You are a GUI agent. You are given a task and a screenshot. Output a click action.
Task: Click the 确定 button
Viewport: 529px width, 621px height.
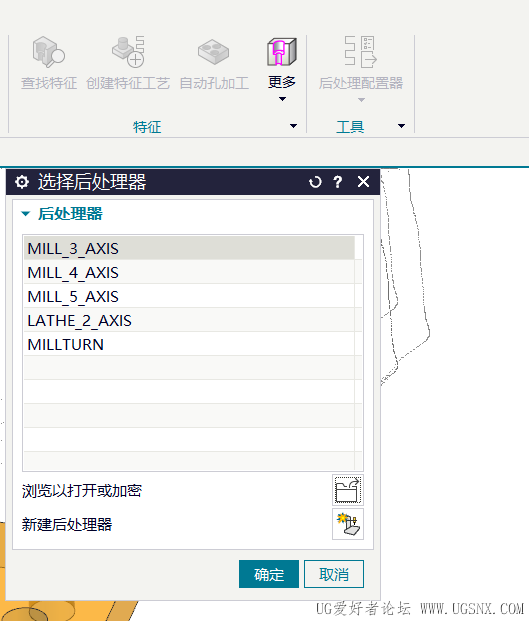269,574
